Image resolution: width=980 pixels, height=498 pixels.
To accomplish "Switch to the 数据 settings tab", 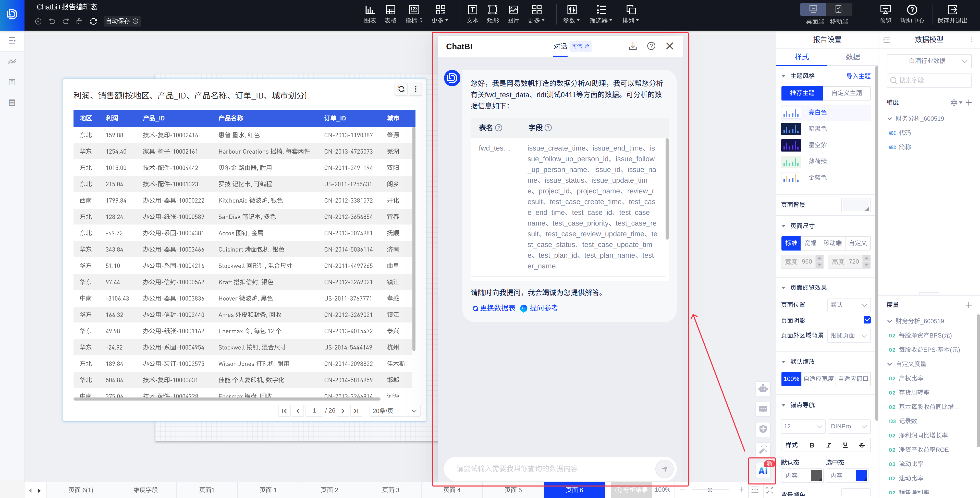I will (x=853, y=57).
